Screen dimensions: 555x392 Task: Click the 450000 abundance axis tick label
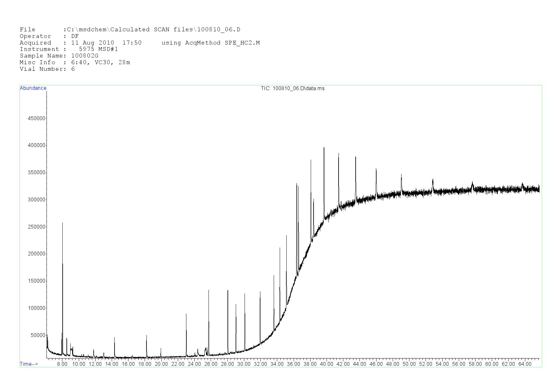point(37,119)
